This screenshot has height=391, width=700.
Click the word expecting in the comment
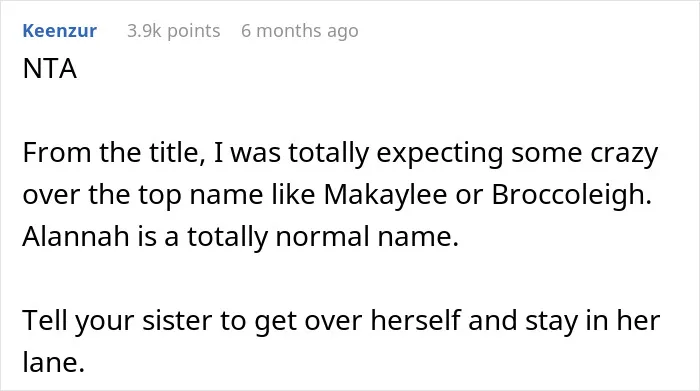click(x=440, y=153)
